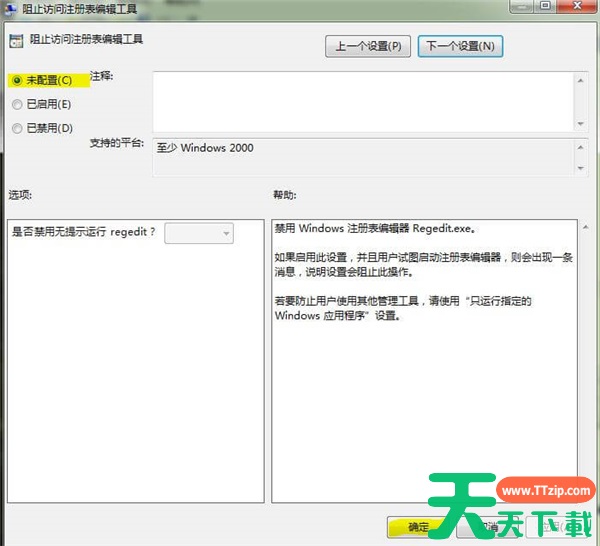Screen dimensions: 600x546
Task: Click help text 禁用 Windows 注册表编辑器 Regedit.exe
Action: pyautogui.click(x=375, y=228)
